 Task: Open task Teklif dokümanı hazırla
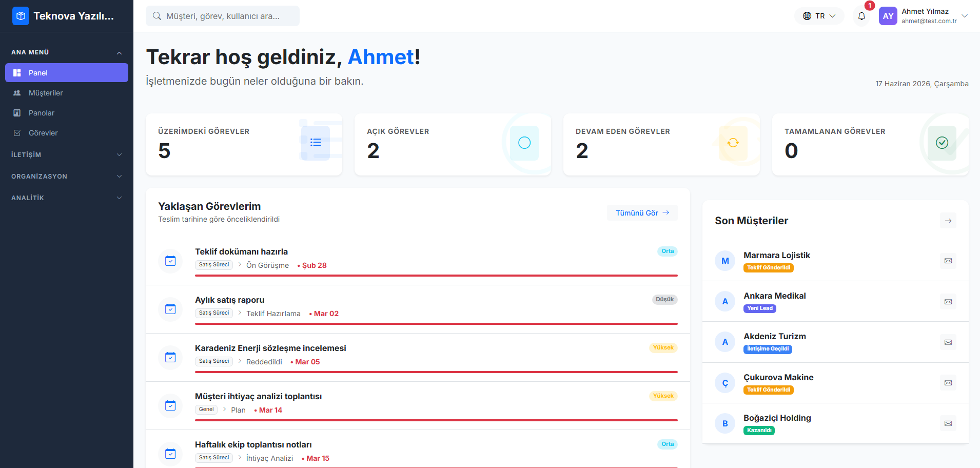click(x=241, y=251)
